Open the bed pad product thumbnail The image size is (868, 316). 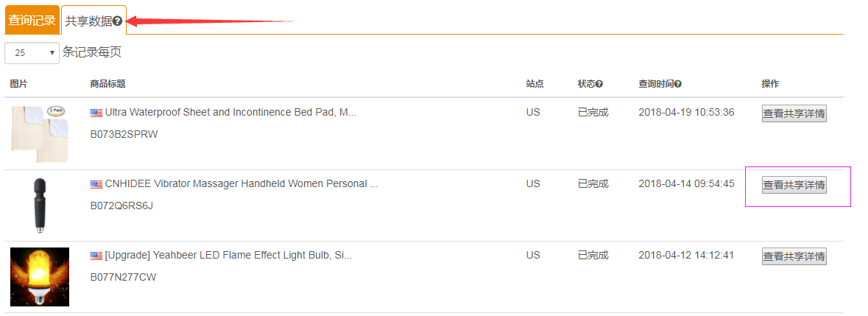40,134
